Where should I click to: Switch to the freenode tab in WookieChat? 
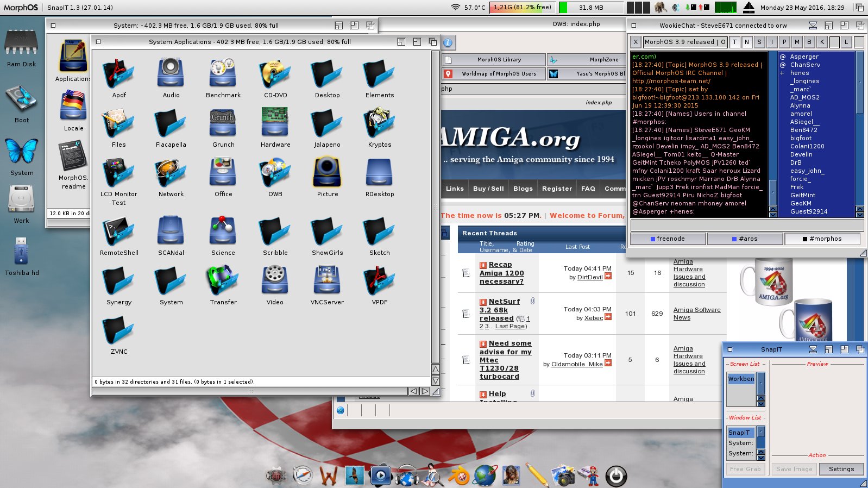[668, 239]
